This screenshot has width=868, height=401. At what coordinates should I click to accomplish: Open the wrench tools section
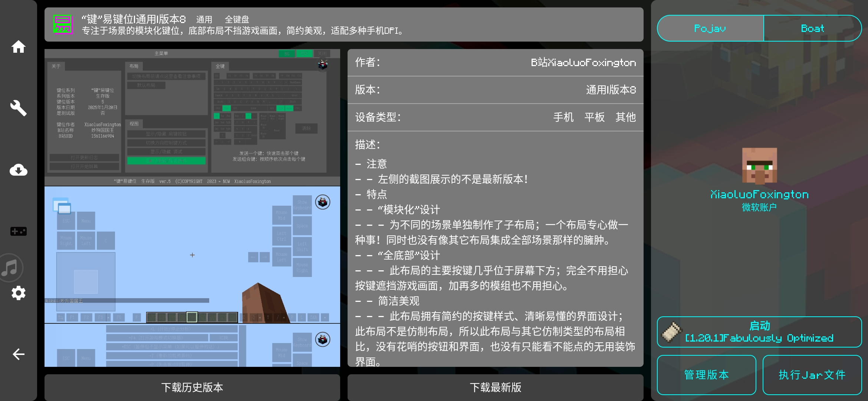18,108
